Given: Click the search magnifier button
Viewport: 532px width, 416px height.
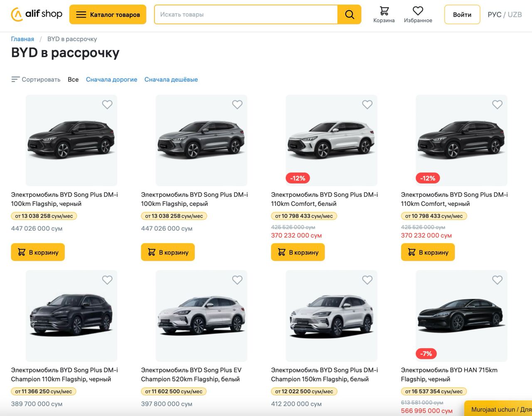Looking at the screenshot, I should (x=350, y=15).
